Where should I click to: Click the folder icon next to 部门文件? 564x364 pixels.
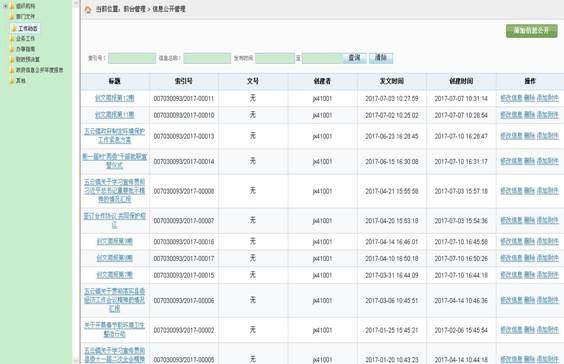tap(12, 17)
